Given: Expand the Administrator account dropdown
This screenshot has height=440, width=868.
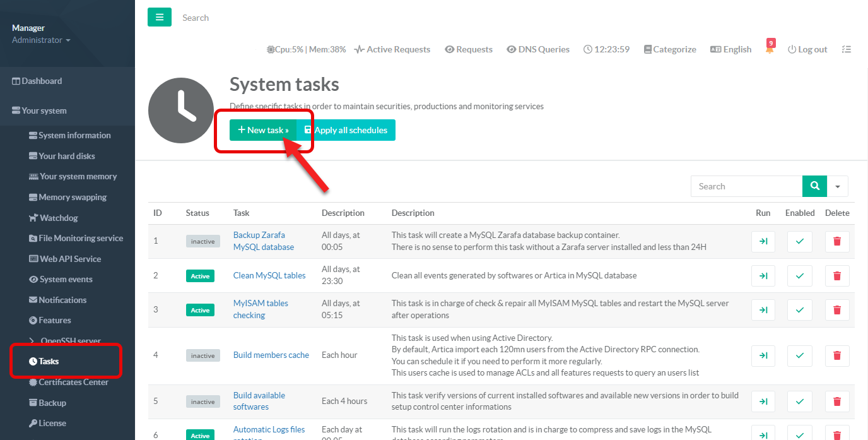Looking at the screenshot, I should point(41,40).
